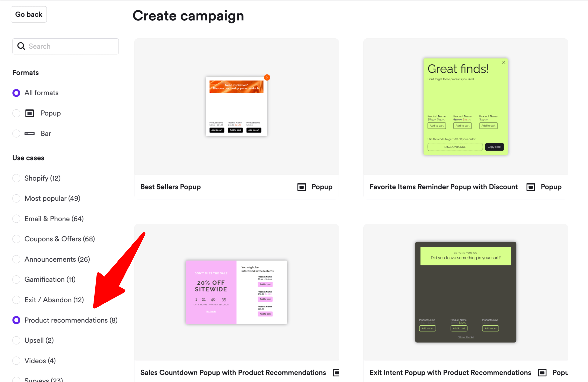
Task: Click popup icon on Favorite Items card
Action: [531, 187]
